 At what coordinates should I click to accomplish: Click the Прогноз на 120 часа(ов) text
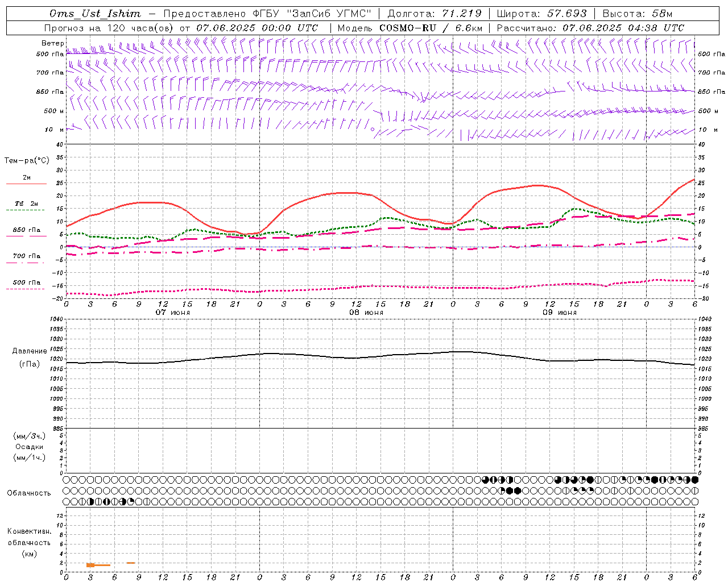point(109,28)
